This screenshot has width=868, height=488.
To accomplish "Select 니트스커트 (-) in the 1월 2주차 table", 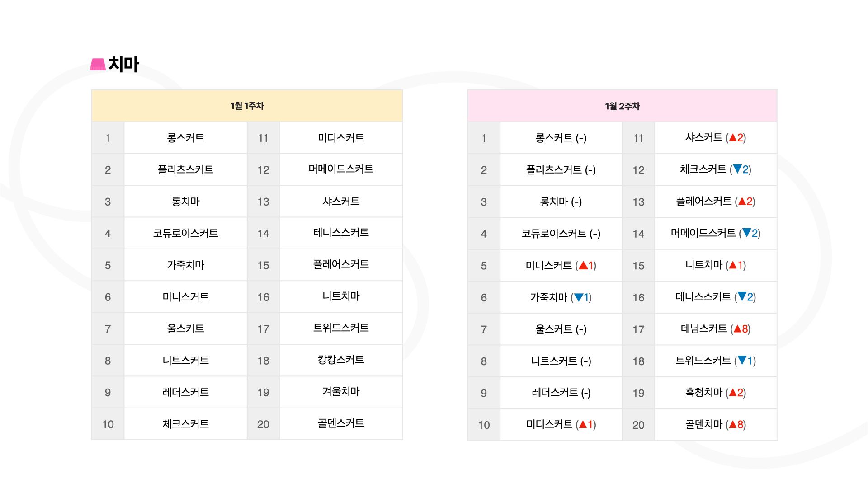I will (561, 361).
